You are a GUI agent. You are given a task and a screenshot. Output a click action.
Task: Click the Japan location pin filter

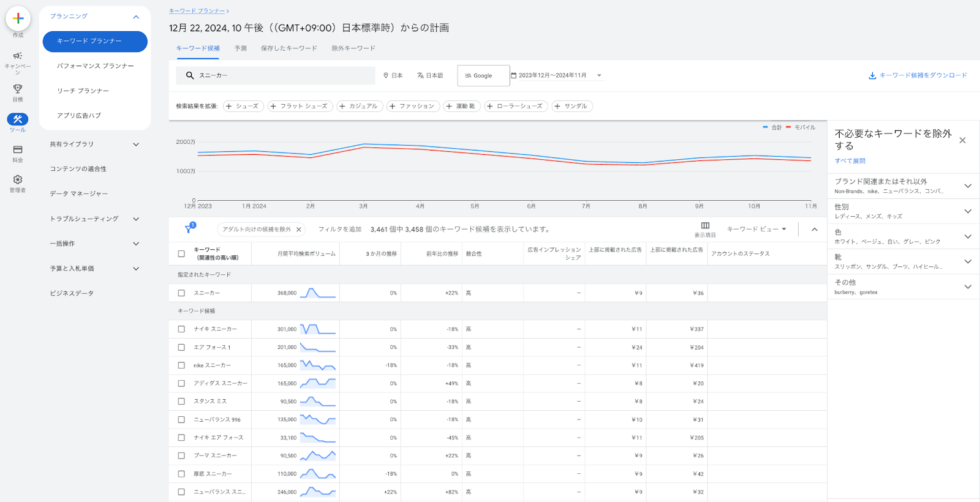click(x=393, y=75)
